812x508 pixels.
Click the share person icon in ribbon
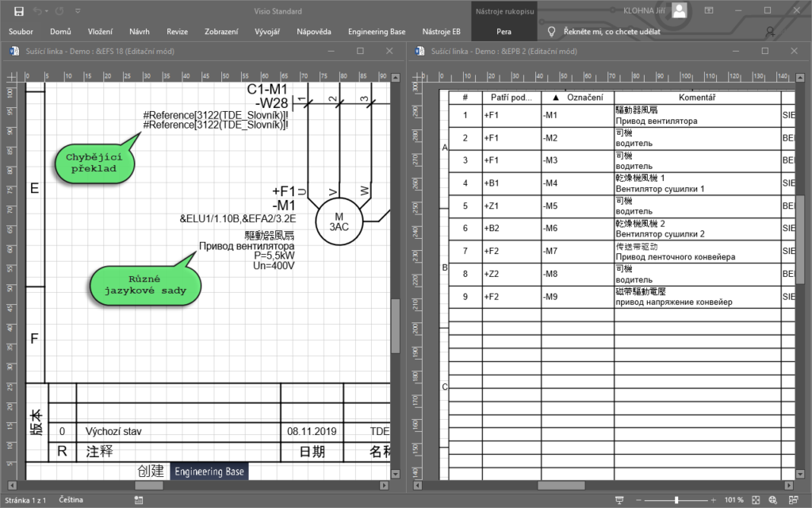click(x=770, y=32)
